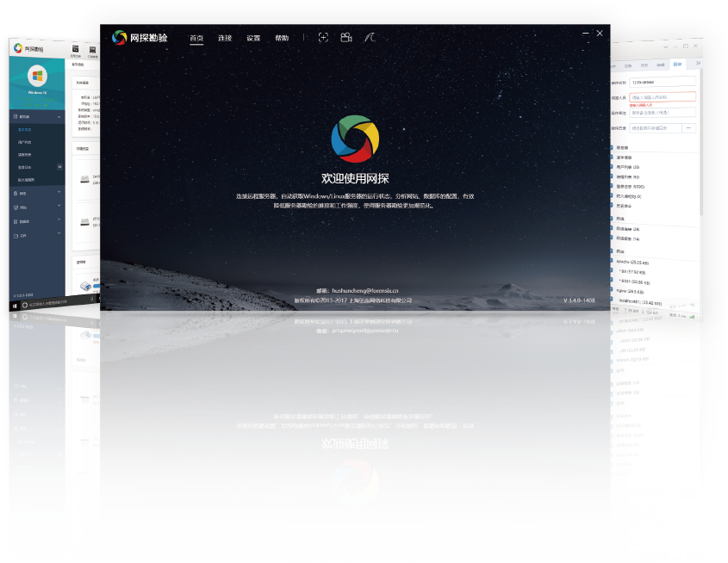Click the 网站 section icon in left sidebar
The image size is (728, 563).
[x=16, y=207]
